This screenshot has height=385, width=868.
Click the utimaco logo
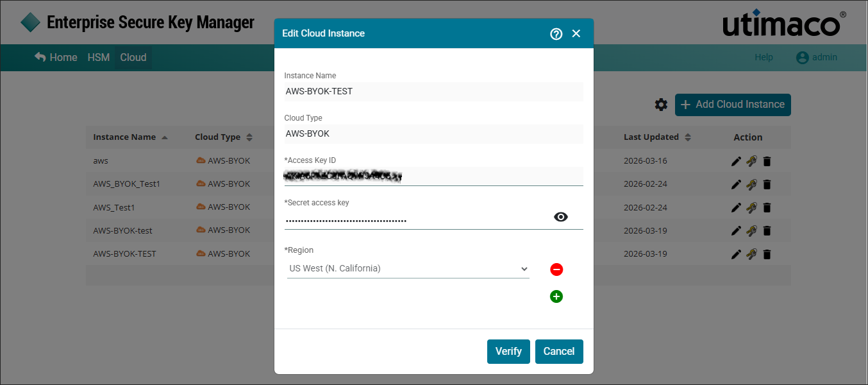pyautogui.click(x=785, y=23)
